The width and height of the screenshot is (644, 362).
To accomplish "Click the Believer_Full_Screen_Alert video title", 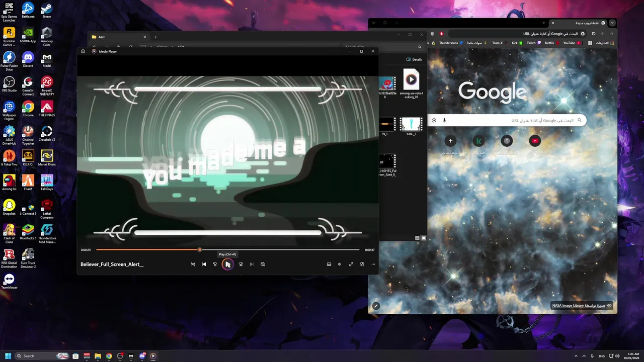I will tap(112, 264).
